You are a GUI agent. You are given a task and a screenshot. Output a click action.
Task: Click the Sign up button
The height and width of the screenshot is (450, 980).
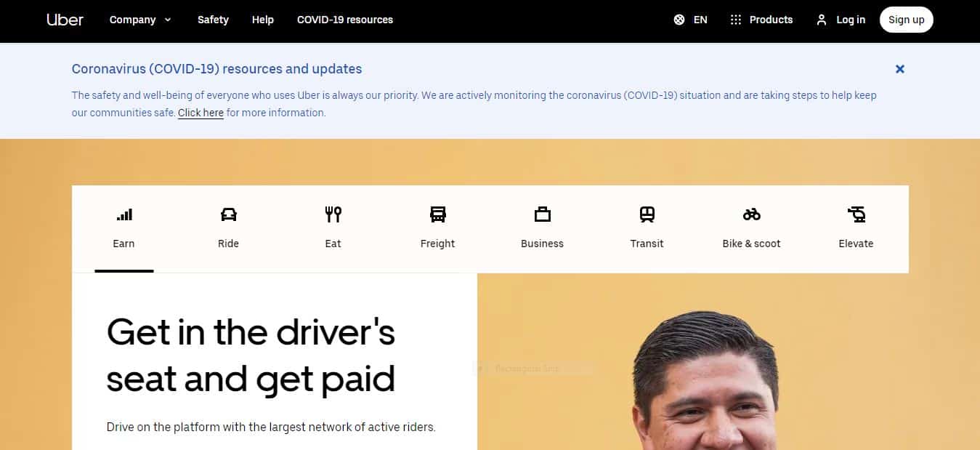907,20
